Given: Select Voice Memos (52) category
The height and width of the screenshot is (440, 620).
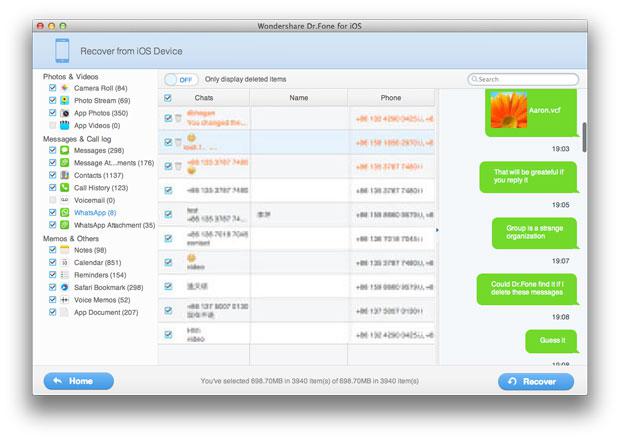Looking at the screenshot, I should [102, 300].
